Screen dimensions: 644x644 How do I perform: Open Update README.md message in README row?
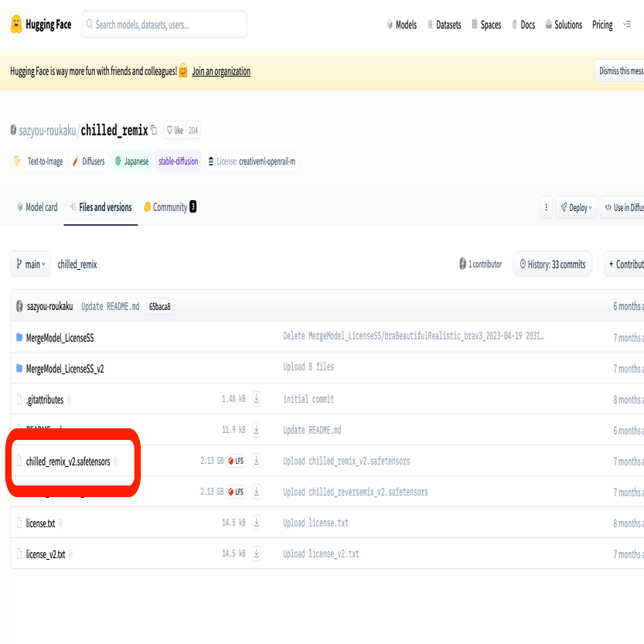click(x=312, y=430)
